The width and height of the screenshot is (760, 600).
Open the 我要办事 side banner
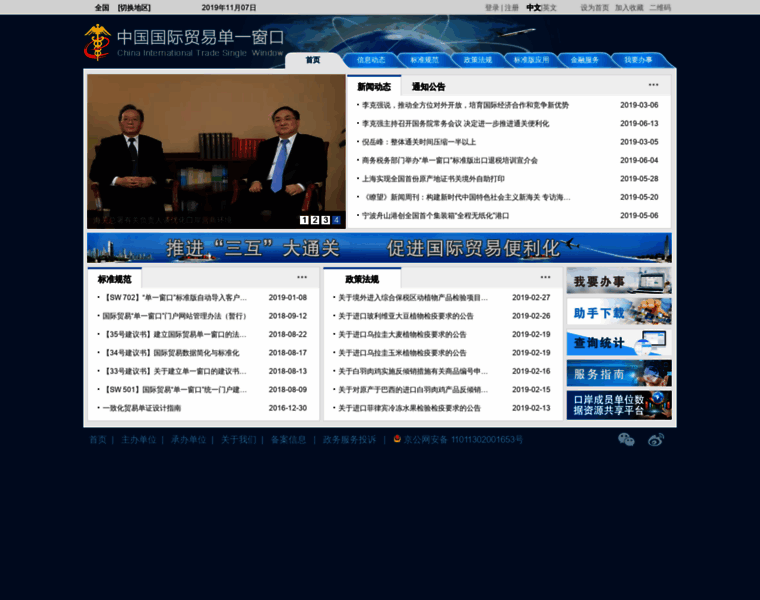619,281
